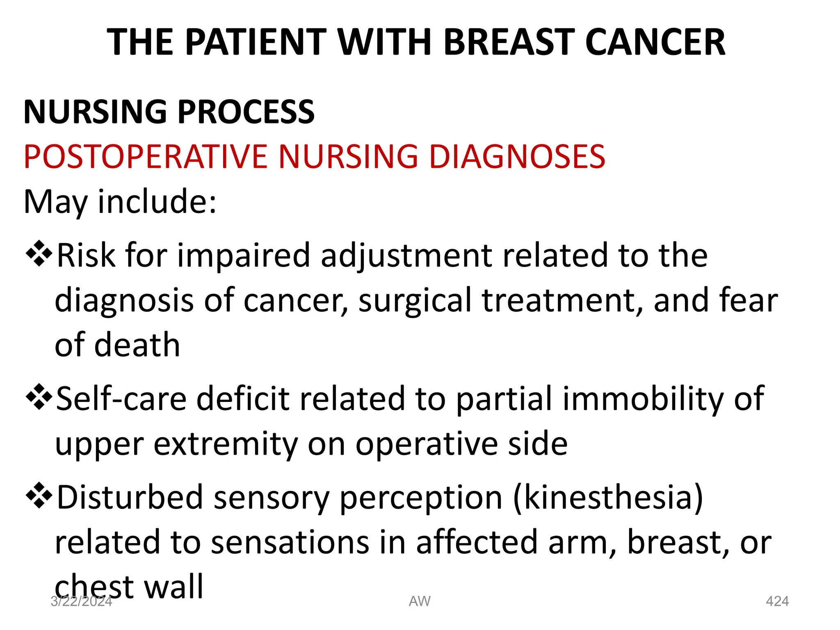Click the word '(kinesthesia)' in the third bullet
Image resolution: width=840 pixels, height=630 pixels.
[x=608, y=498]
